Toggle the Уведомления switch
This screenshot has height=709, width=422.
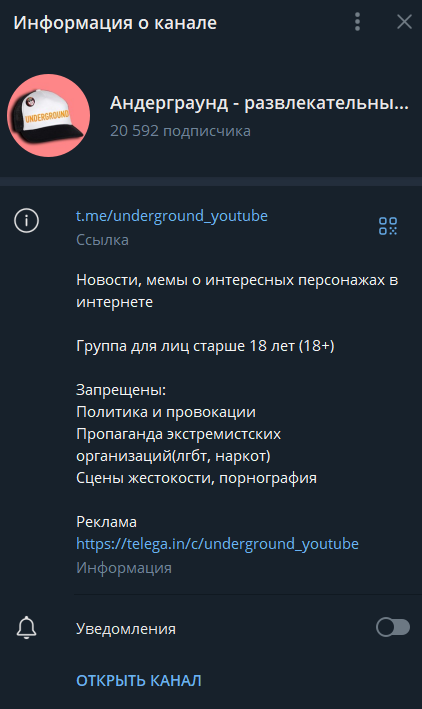(393, 628)
